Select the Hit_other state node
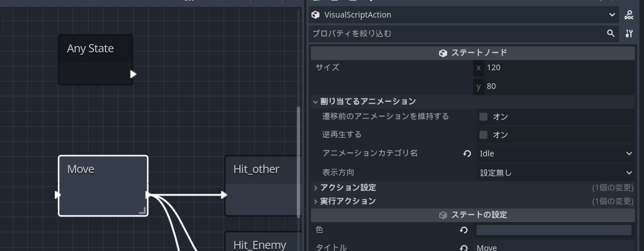The height and width of the screenshot is (251, 644). 263,186
